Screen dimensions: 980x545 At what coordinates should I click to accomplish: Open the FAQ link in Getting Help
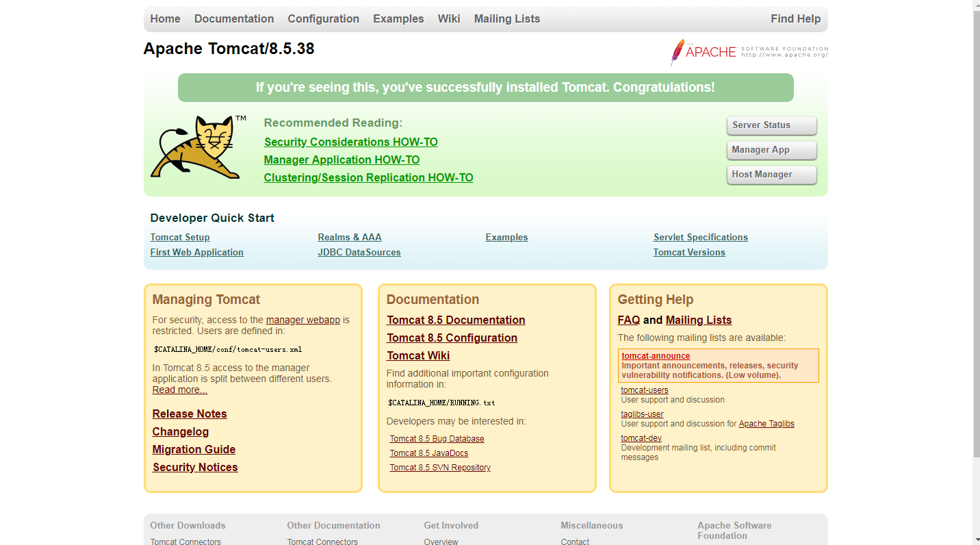coord(629,320)
